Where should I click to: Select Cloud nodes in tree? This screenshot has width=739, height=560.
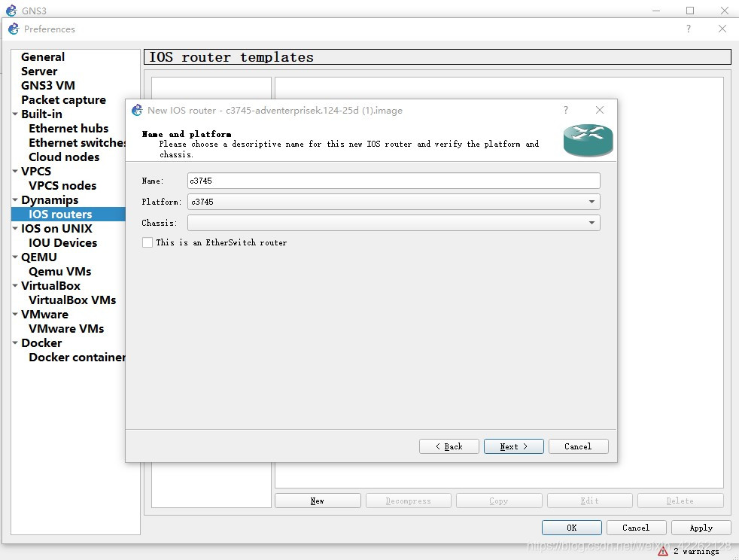click(x=64, y=157)
